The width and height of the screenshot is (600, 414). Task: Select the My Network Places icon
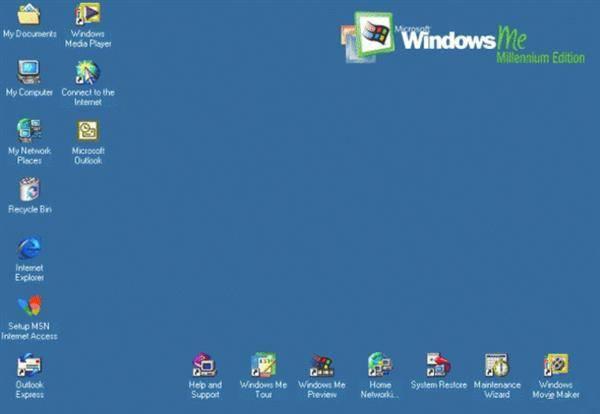click(29, 130)
